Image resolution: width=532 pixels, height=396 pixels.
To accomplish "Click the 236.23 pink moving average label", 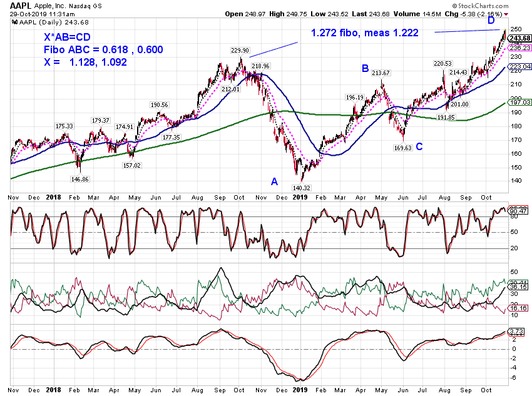I will click(519, 48).
